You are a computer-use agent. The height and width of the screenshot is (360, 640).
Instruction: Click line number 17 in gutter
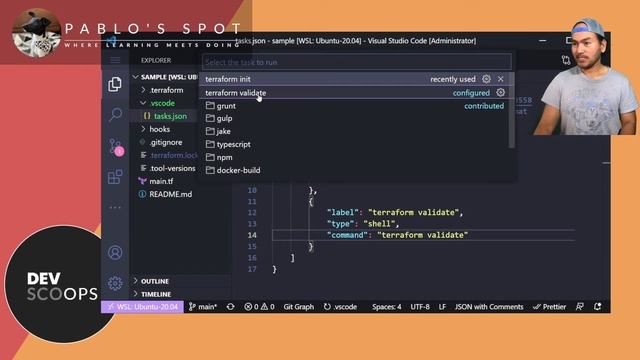point(252,269)
